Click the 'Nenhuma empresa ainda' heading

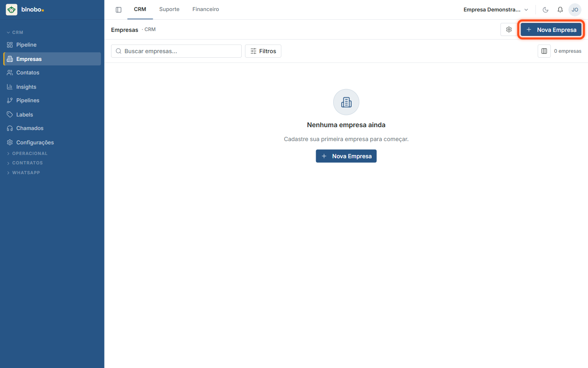[x=346, y=125]
